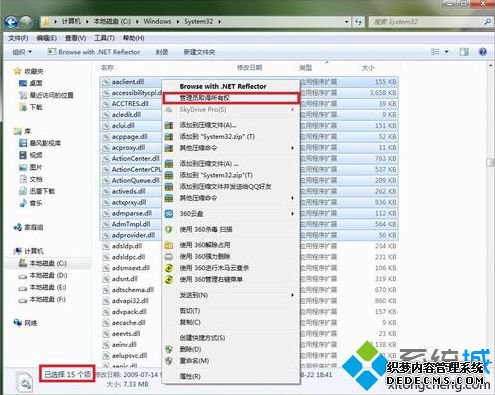495x395 pixels.
Task: Select the aaclient.dll file icon
Action: click(x=106, y=82)
